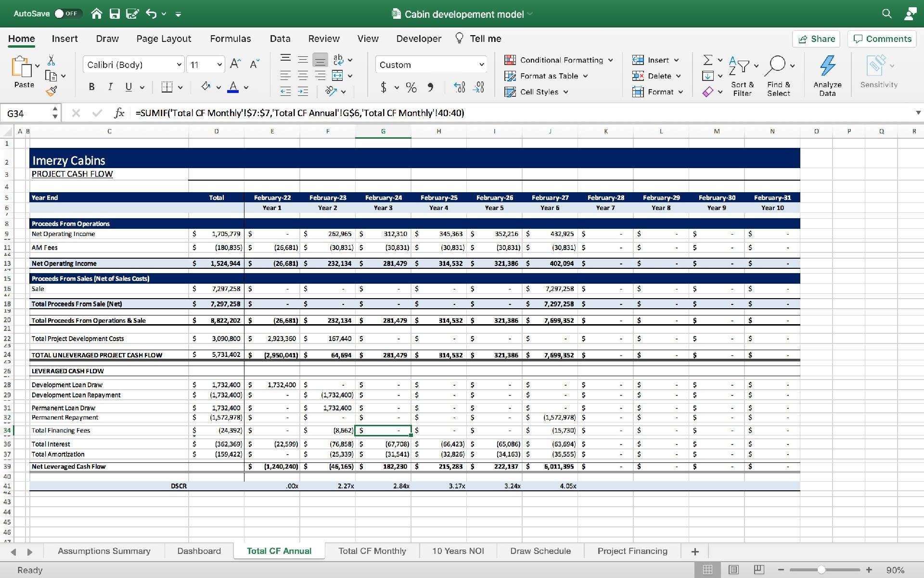Click the Paste clipboard icon
The width and height of the screenshot is (924, 578).
coord(22,66)
